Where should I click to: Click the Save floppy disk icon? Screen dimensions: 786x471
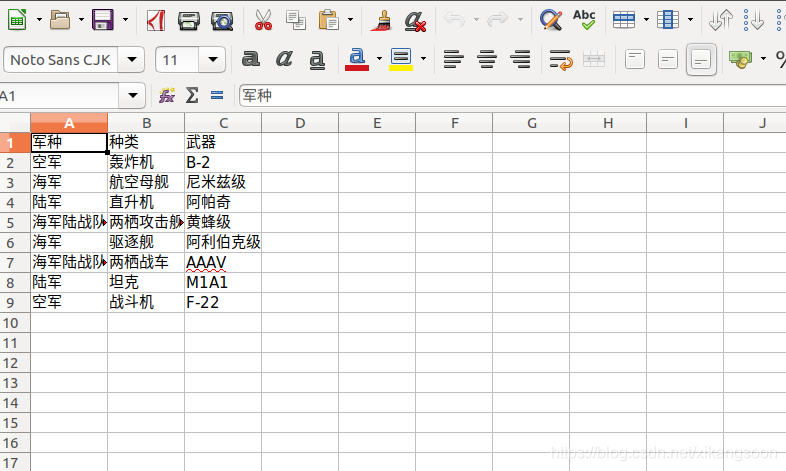[103, 20]
